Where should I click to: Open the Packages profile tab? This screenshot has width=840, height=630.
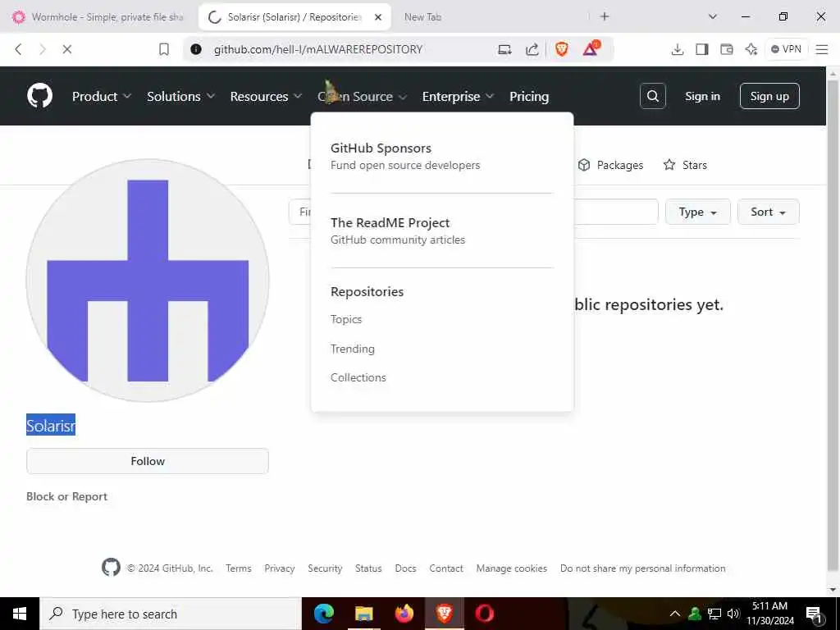click(610, 165)
